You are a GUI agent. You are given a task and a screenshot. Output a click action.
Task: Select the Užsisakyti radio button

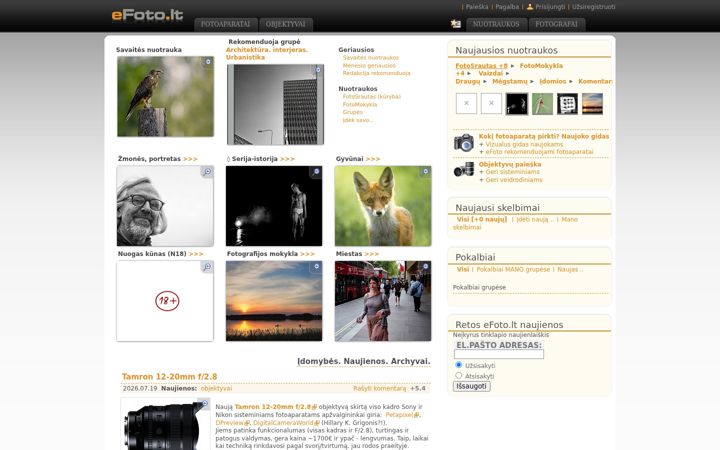(x=458, y=365)
